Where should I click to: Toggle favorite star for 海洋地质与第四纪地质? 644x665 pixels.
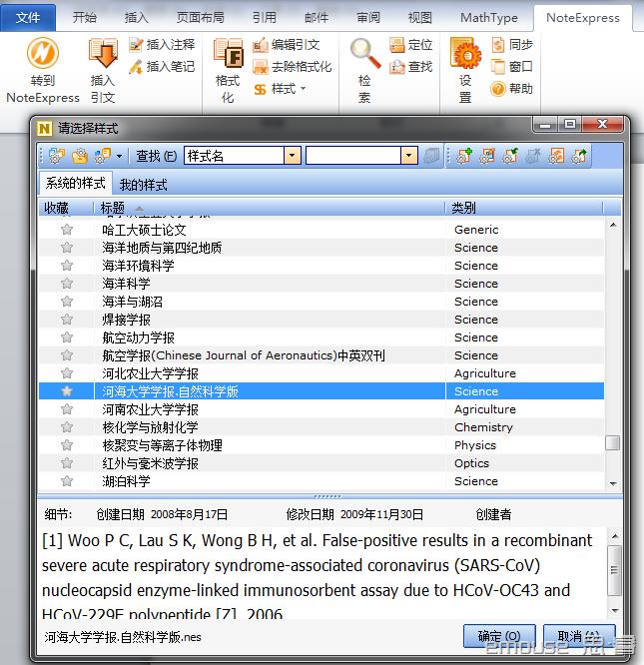click(67, 248)
